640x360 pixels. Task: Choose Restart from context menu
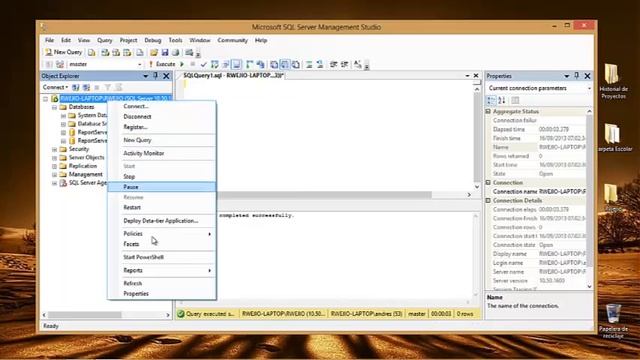[x=161, y=208]
